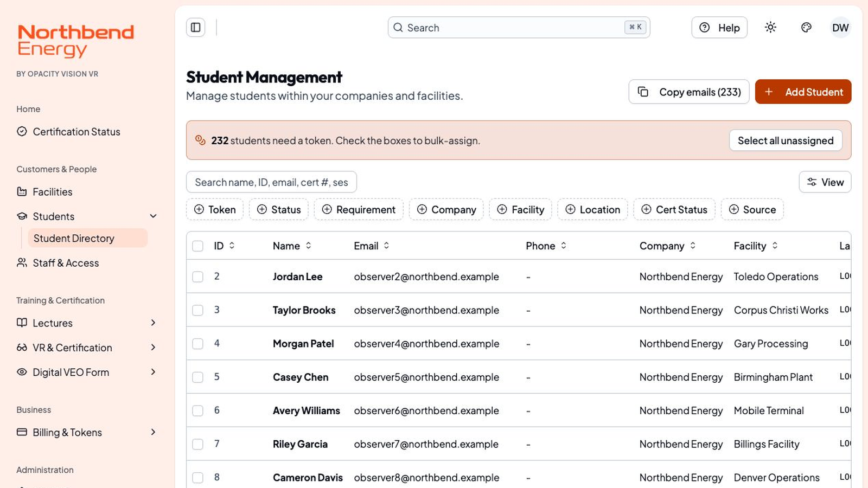Sort the Phone column arrows

tap(564, 246)
